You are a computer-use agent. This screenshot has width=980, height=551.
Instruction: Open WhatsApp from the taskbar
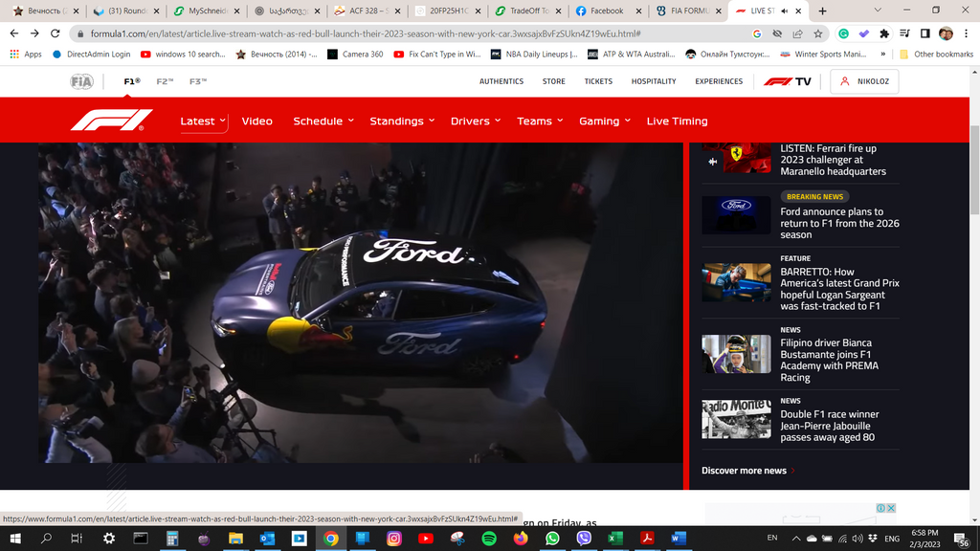click(552, 539)
